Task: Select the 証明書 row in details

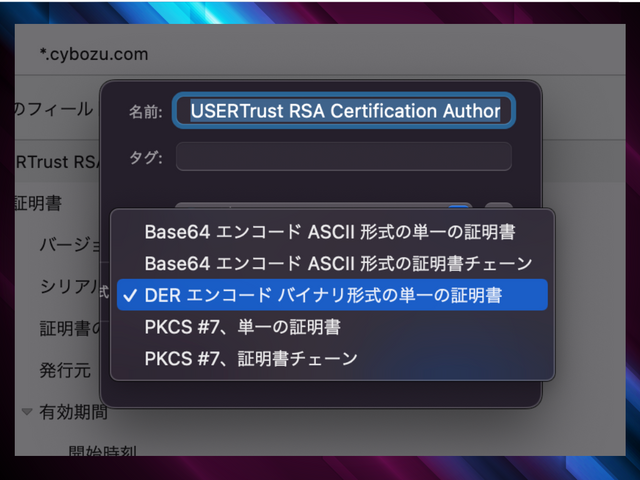Action: 38,203
